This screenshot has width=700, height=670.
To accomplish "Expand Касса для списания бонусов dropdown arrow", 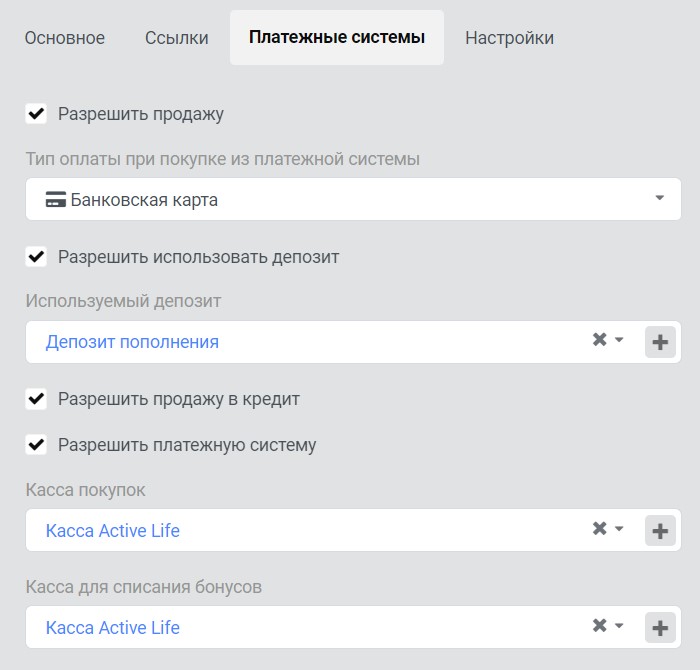I will [619, 626].
